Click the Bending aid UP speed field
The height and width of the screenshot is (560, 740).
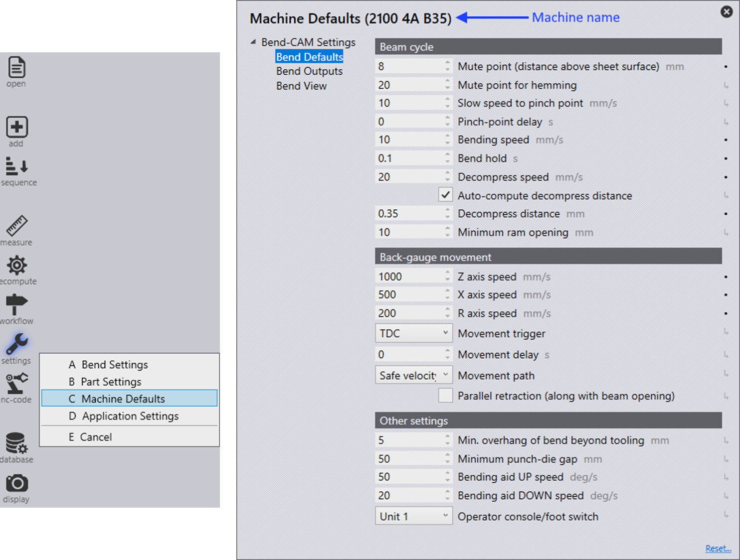coord(413,477)
